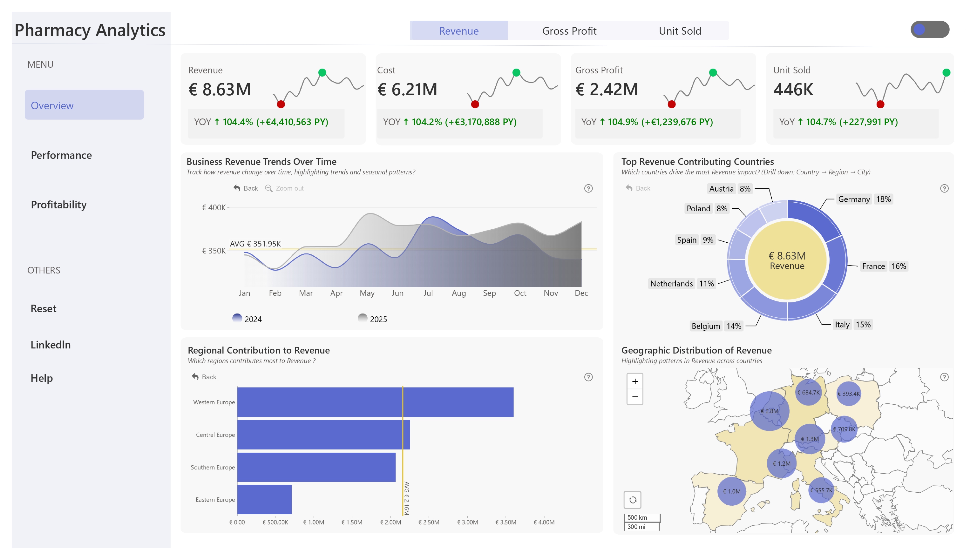
Task: Click Back arrow in Revenue Trends chart
Action: 237,188
